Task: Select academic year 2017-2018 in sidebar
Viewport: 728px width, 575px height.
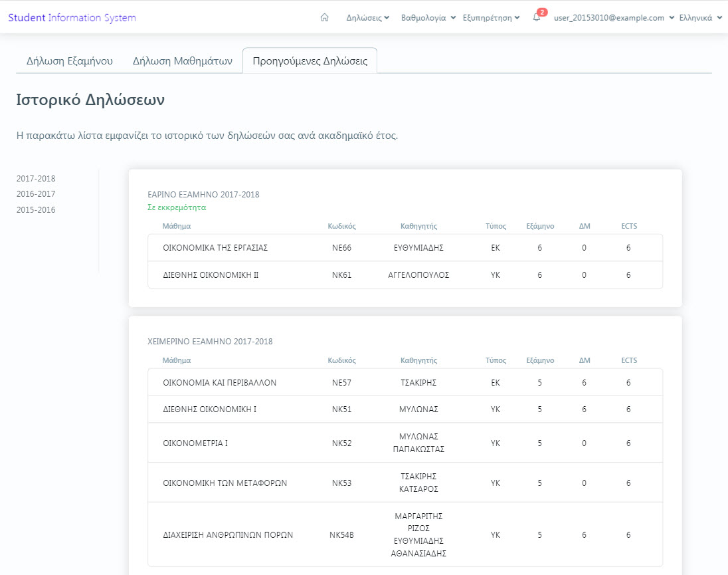Action: (x=36, y=179)
